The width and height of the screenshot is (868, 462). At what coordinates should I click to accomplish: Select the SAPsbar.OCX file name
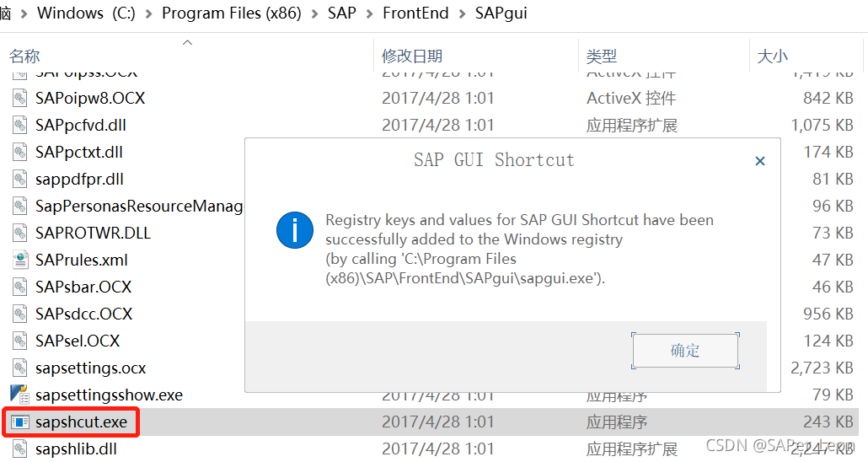(x=83, y=287)
